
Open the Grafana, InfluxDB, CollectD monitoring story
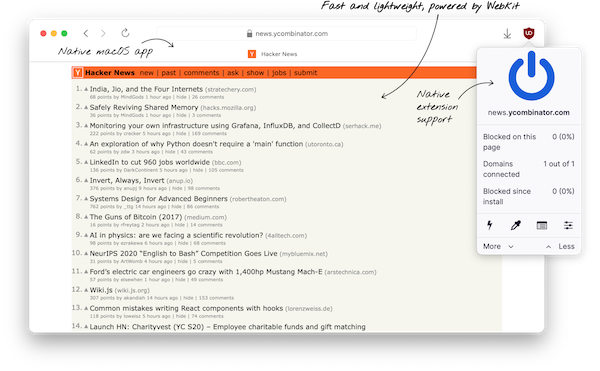point(215,126)
